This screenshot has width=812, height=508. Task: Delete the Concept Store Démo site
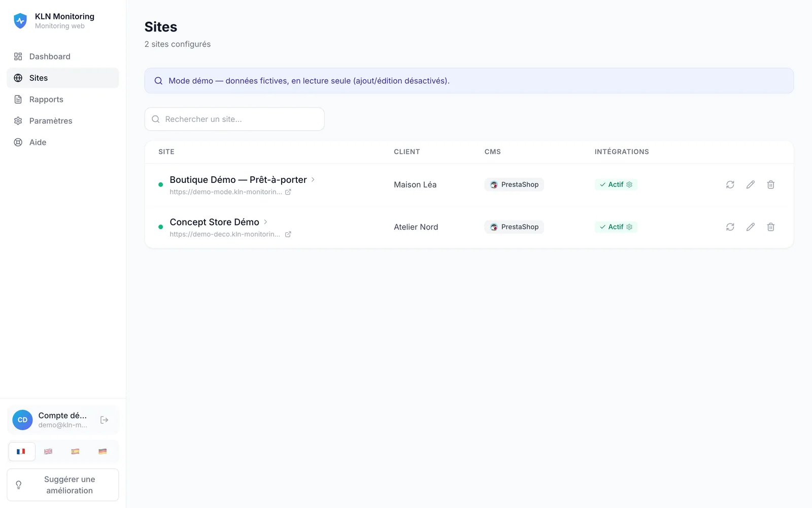[771, 227]
